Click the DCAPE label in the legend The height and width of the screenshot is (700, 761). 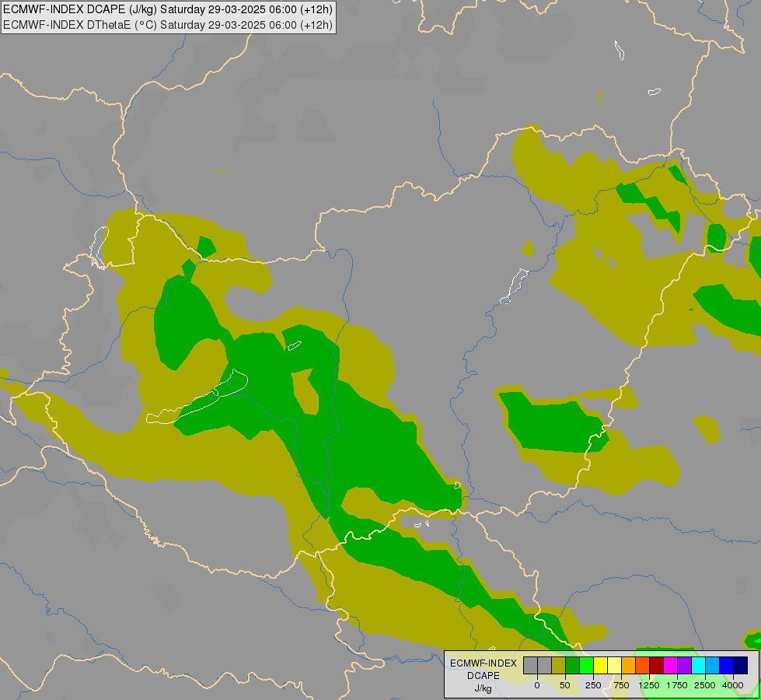(483, 676)
